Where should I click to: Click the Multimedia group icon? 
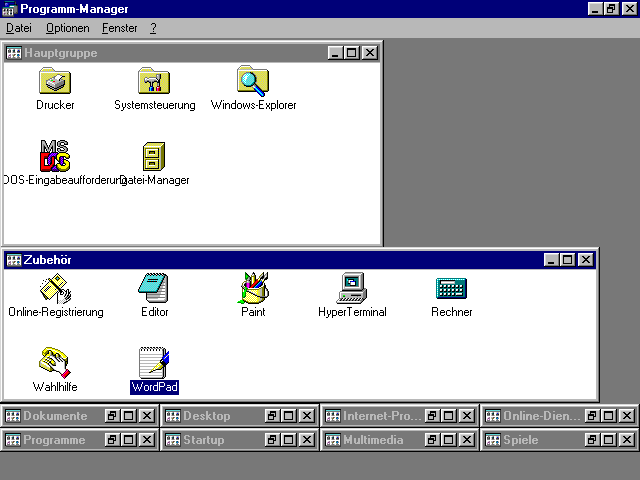[x=333, y=440]
